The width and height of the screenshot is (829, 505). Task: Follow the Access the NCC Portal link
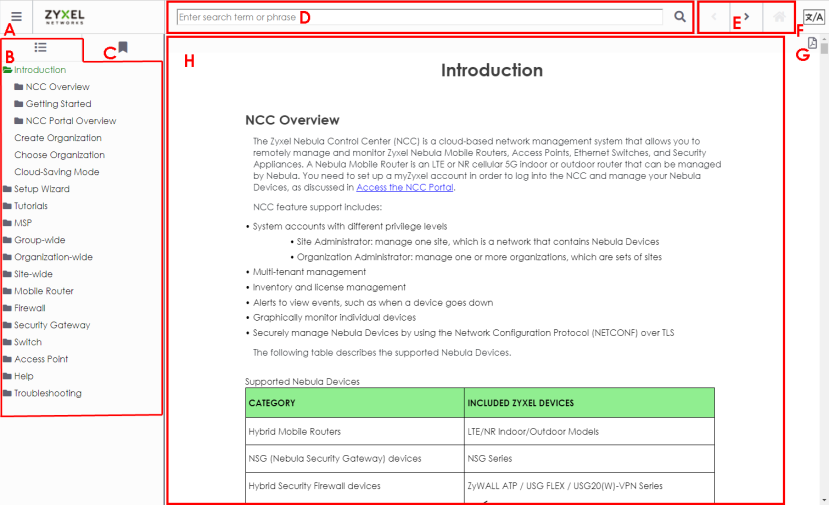point(405,187)
